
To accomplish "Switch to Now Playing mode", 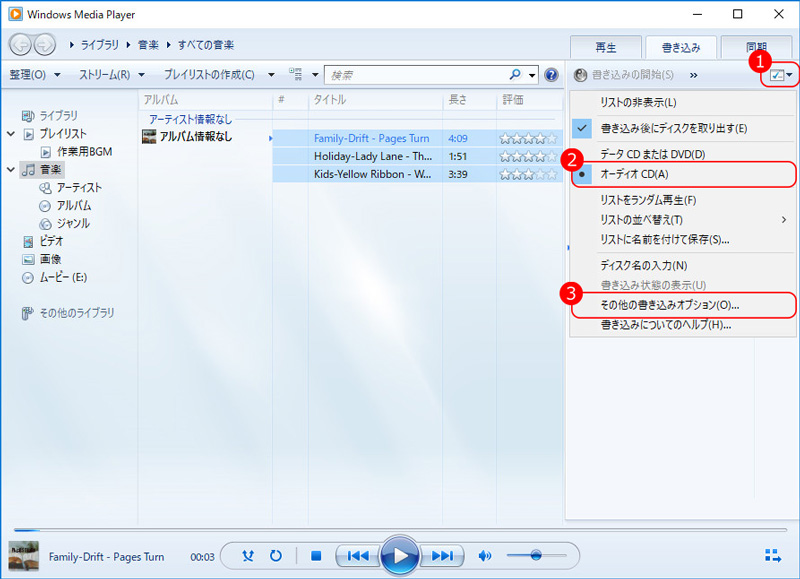I will pos(773,556).
